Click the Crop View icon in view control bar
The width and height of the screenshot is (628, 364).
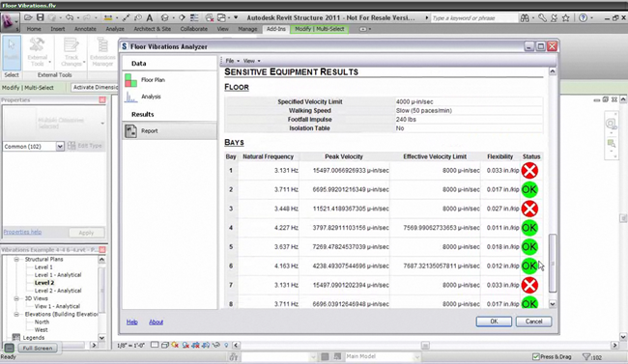(x=195, y=346)
